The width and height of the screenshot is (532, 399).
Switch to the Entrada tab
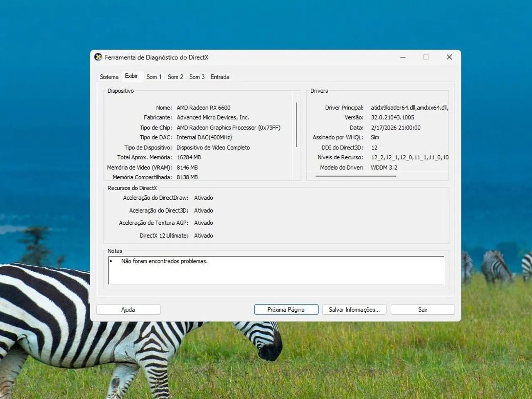pyautogui.click(x=220, y=77)
